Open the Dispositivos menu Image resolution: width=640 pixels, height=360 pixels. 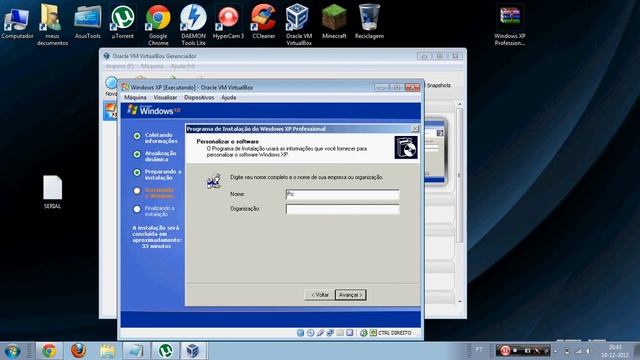(199, 98)
